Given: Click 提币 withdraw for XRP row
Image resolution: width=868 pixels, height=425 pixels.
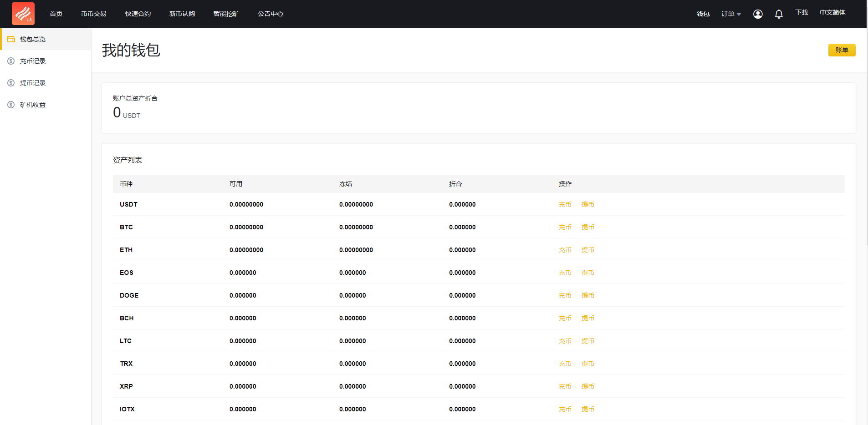Looking at the screenshot, I should click(x=587, y=387).
